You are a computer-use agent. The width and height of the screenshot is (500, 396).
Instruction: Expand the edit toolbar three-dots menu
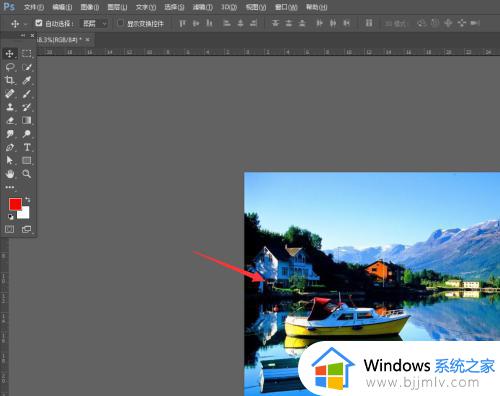pyautogui.click(x=10, y=187)
